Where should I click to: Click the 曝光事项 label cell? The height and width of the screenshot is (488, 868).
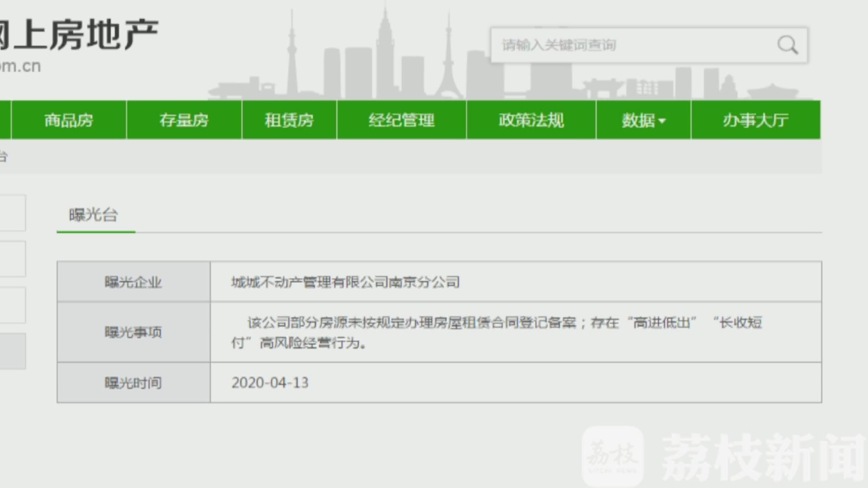pyautogui.click(x=133, y=332)
